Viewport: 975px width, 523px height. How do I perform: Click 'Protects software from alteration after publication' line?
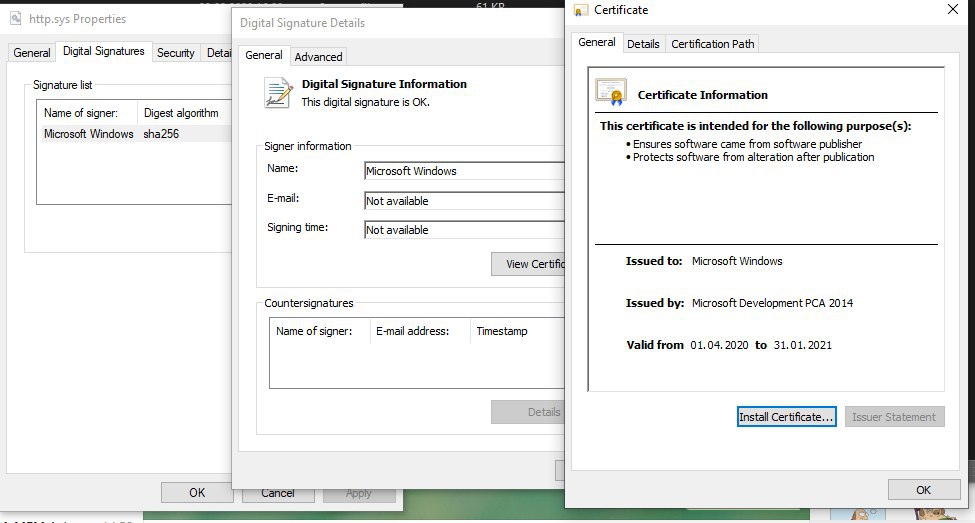754,157
